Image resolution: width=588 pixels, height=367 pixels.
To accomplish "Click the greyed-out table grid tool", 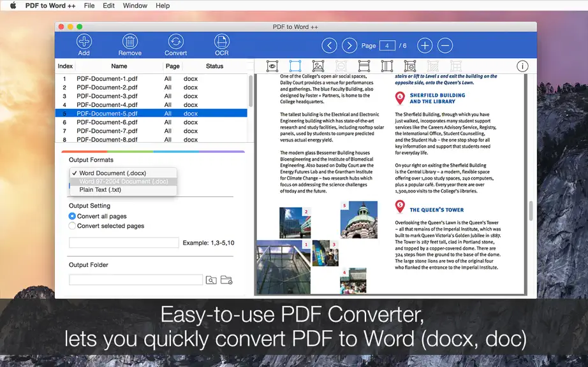I will pyautogui.click(x=455, y=66).
